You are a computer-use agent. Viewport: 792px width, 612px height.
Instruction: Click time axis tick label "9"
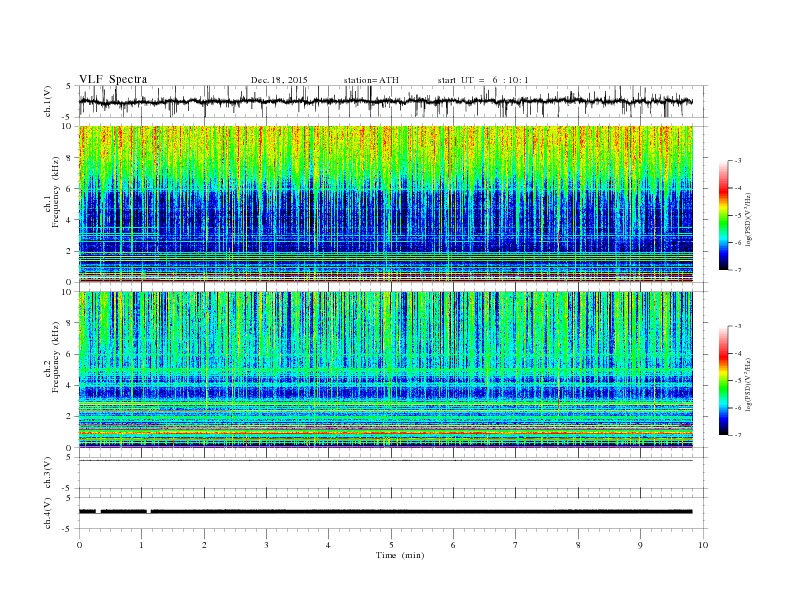click(640, 545)
